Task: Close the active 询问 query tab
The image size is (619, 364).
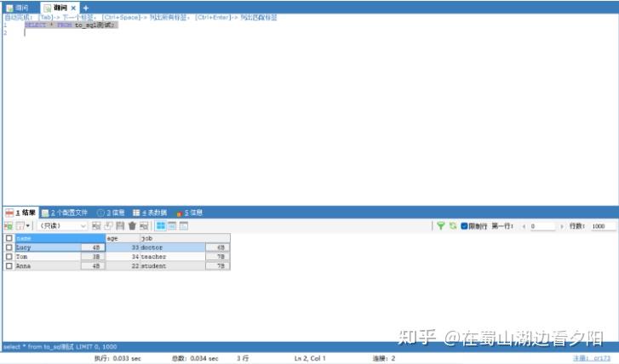Action: (x=73, y=8)
